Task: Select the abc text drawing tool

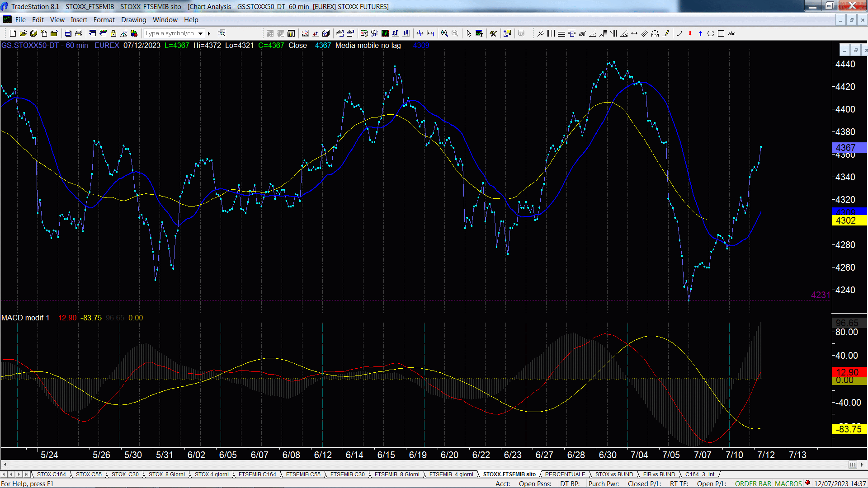Action: (731, 33)
